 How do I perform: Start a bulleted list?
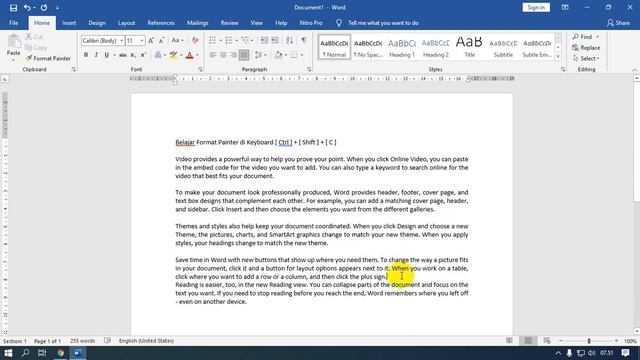coord(213,40)
